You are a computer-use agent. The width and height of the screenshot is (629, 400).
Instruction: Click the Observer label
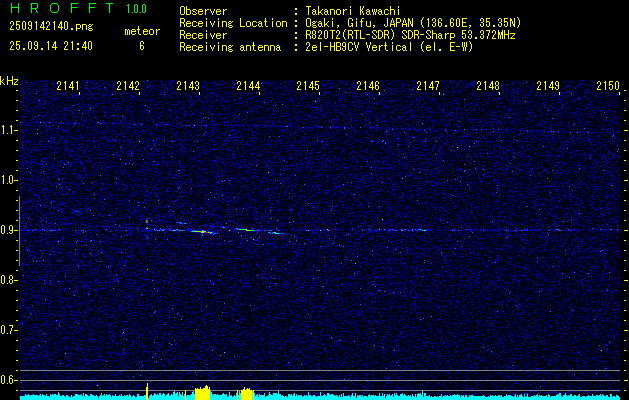click(203, 11)
